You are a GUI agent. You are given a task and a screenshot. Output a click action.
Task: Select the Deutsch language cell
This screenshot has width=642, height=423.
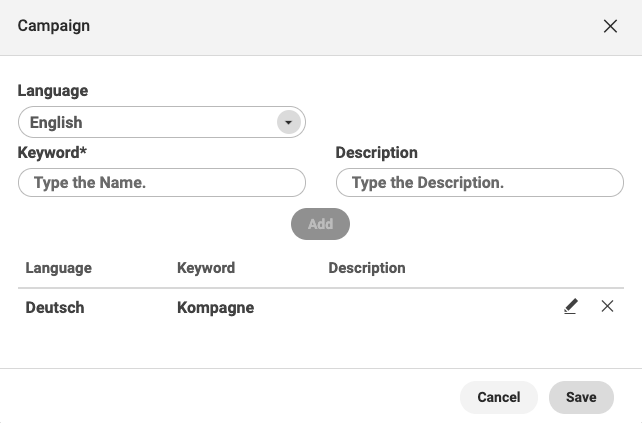coord(55,308)
